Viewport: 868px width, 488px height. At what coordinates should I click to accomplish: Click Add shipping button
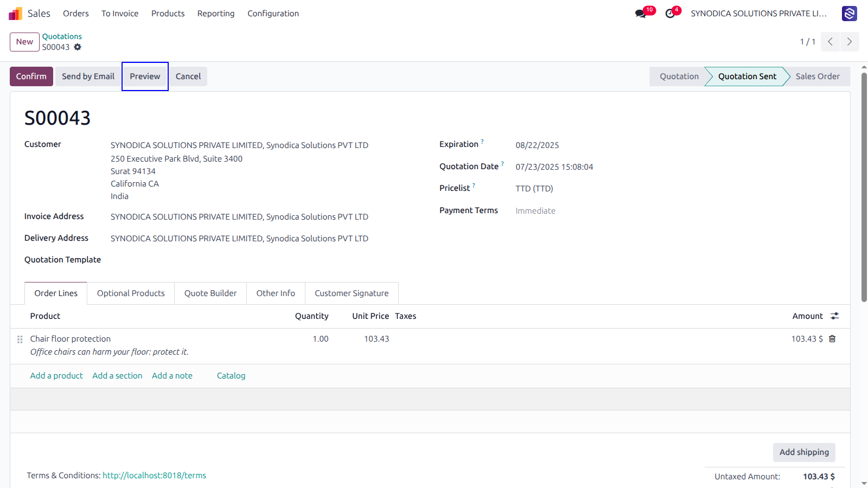tap(804, 452)
